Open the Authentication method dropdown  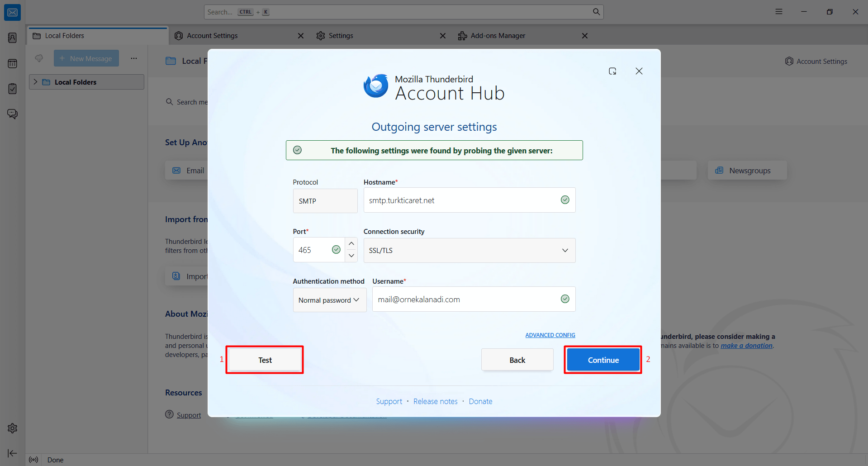329,300
